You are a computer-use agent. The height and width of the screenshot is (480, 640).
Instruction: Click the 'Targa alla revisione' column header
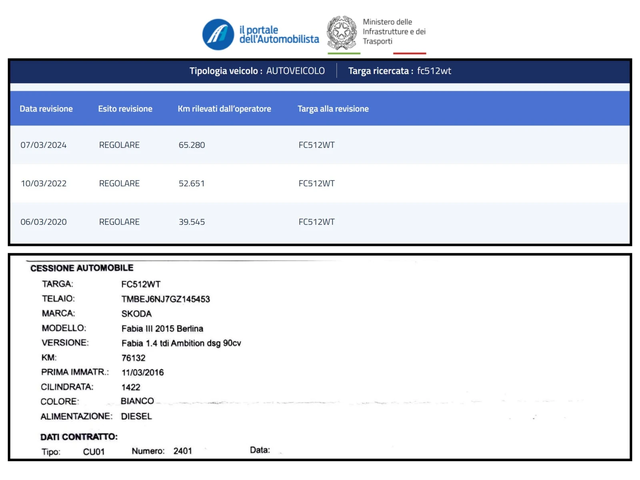pyautogui.click(x=333, y=109)
